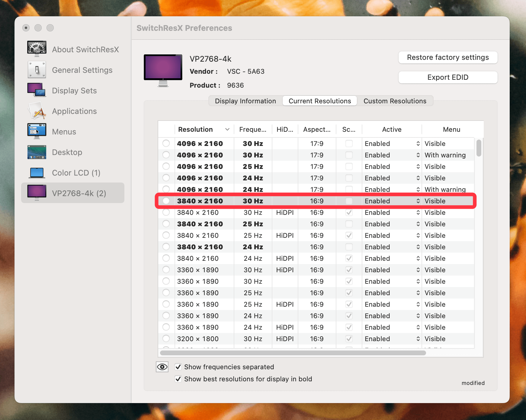Uncheck Show frequencies separated

click(178, 367)
